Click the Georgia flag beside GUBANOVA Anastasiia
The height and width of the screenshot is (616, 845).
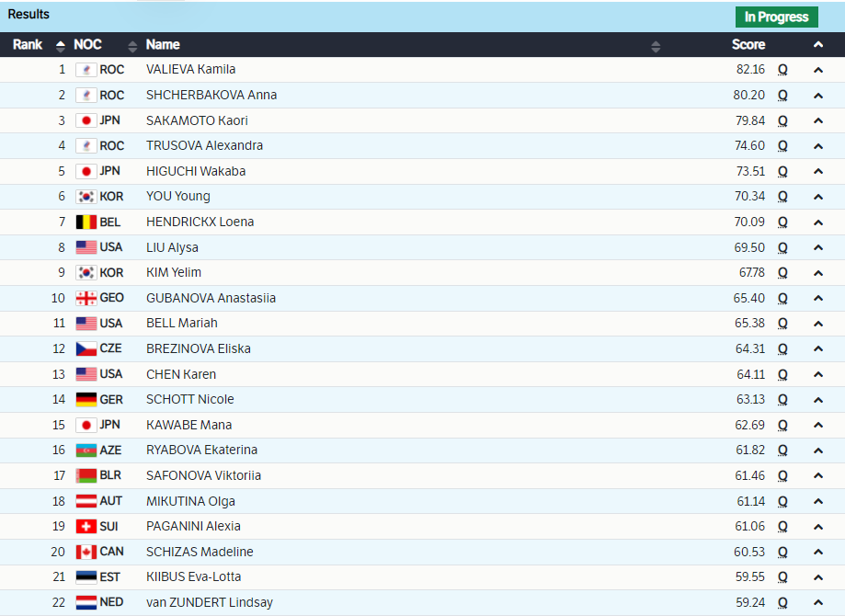click(86, 298)
